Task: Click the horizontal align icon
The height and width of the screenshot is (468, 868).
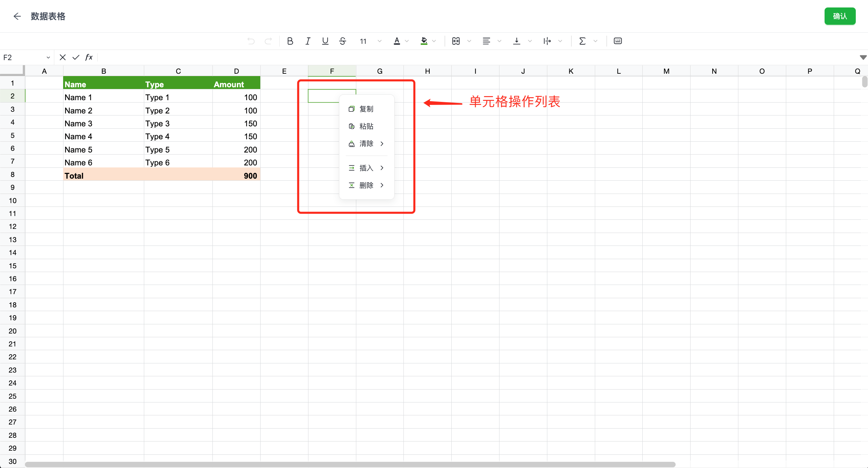Action: click(x=486, y=41)
